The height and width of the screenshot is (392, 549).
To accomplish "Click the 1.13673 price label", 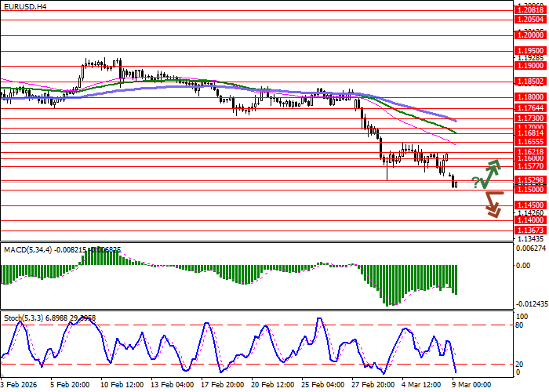I will pyautogui.click(x=530, y=230).
